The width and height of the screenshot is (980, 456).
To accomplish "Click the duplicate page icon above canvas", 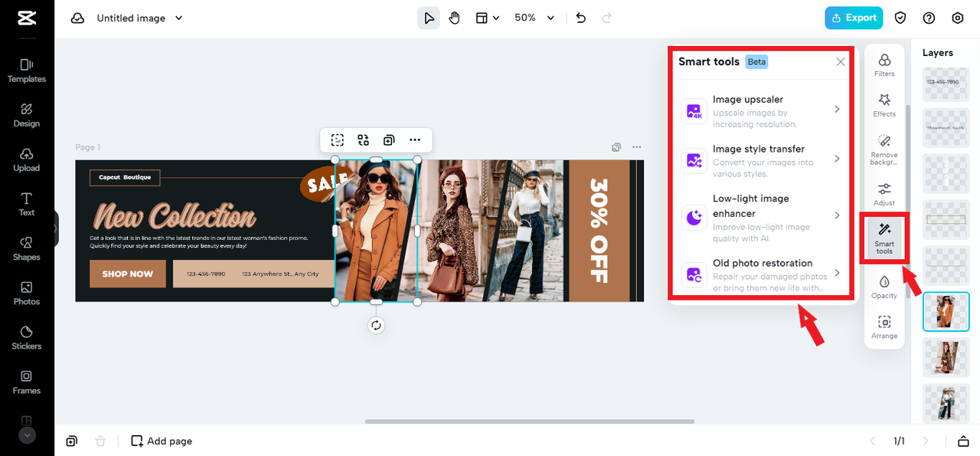I will click(x=616, y=147).
